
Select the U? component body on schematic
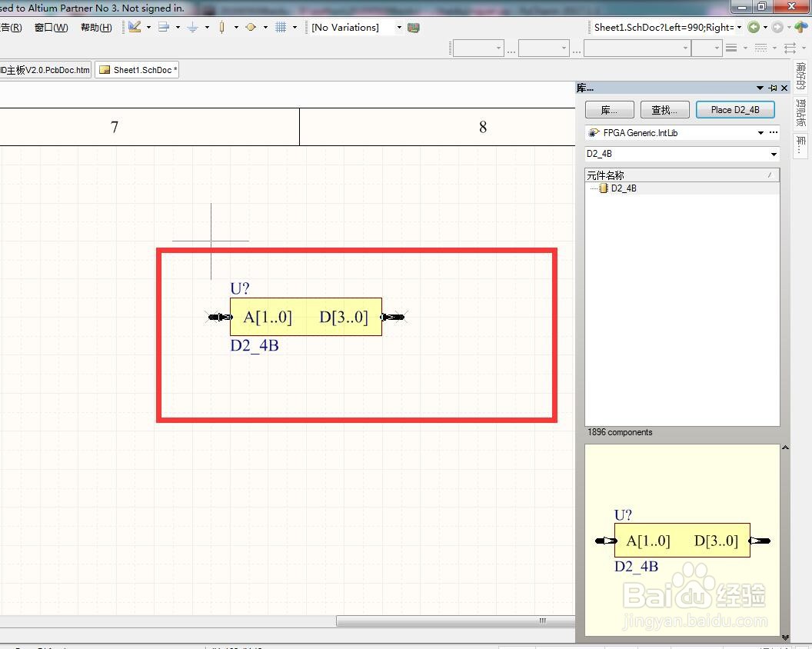click(x=306, y=317)
